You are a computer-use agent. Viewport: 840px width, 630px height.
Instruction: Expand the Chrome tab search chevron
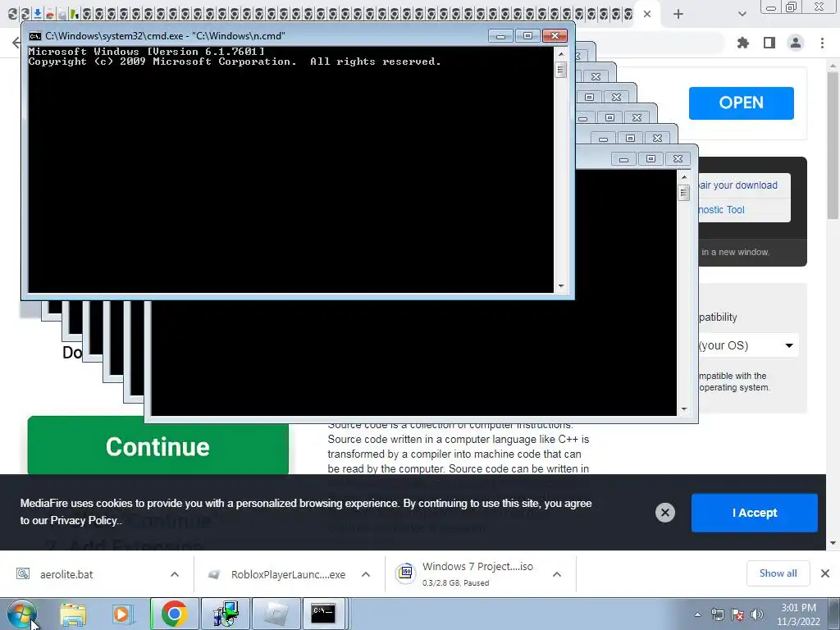pyautogui.click(x=742, y=14)
